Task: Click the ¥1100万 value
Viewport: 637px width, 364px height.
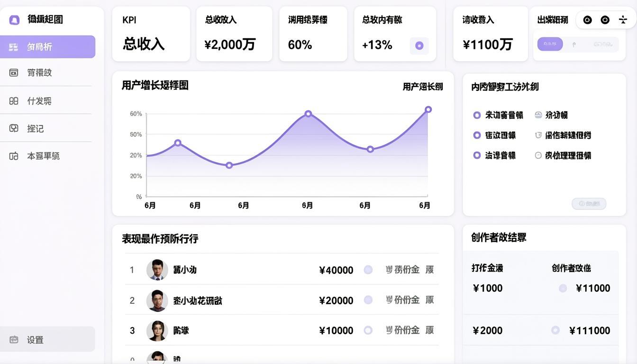Action: (488, 45)
